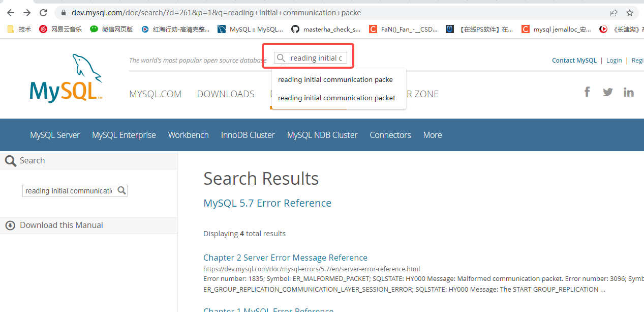Image resolution: width=644 pixels, height=312 pixels.
Task: Click the Login link
Action: [x=614, y=60]
